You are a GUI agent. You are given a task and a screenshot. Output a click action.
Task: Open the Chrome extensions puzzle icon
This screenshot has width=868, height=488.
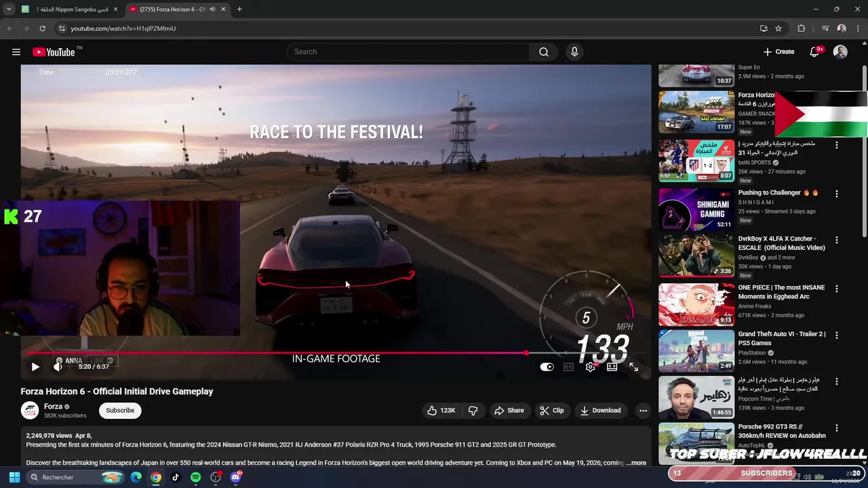point(802,28)
